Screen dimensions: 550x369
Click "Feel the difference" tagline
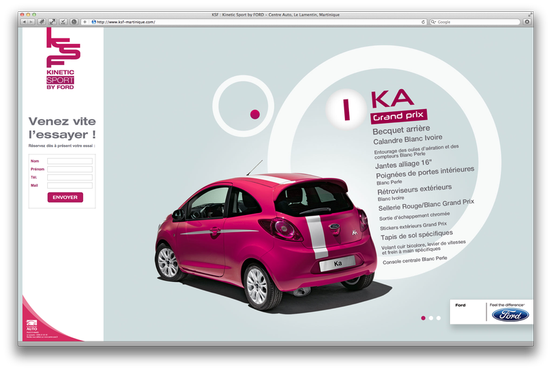pos(507,305)
